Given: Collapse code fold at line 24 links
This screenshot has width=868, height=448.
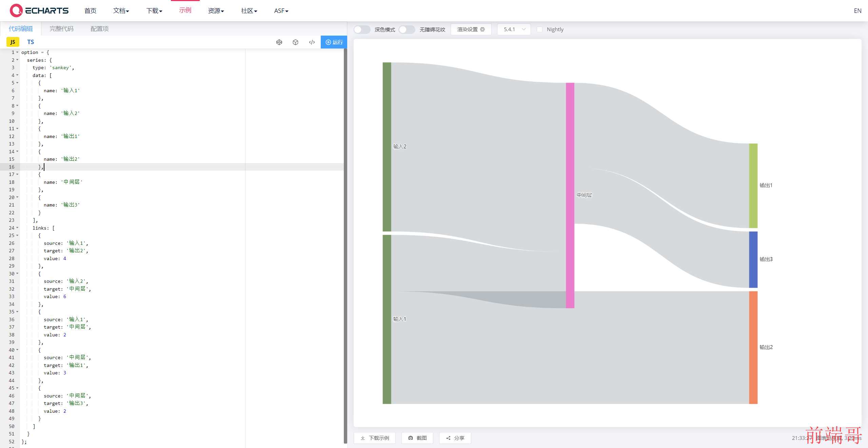Looking at the screenshot, I should (x=17, y=228).
